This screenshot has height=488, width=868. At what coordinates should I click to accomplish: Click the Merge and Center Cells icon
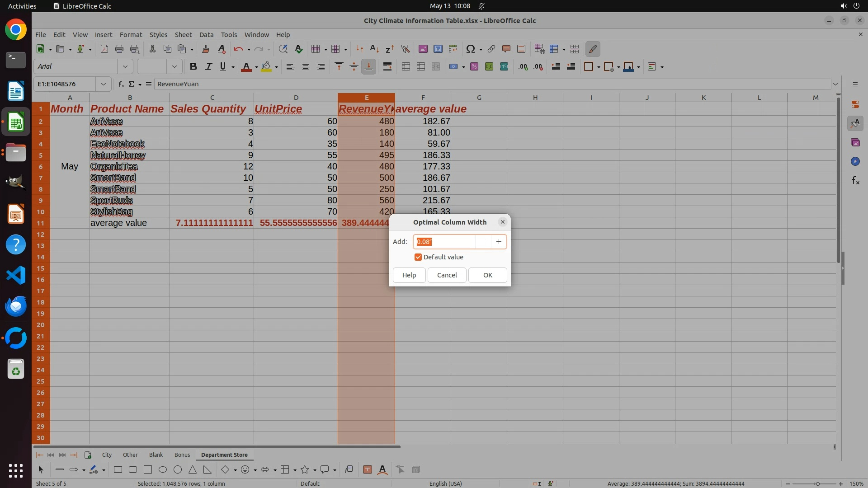click(x=406, y=67)
